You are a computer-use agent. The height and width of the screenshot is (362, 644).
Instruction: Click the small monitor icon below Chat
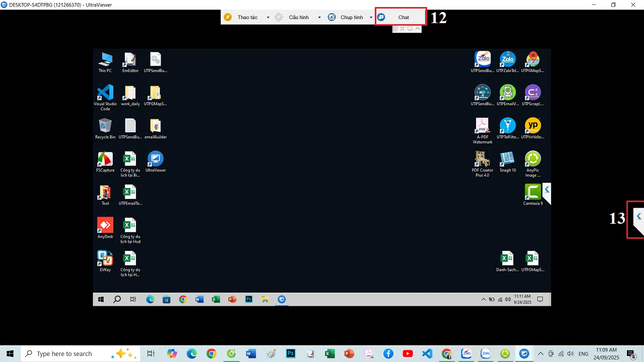point(410,29)
